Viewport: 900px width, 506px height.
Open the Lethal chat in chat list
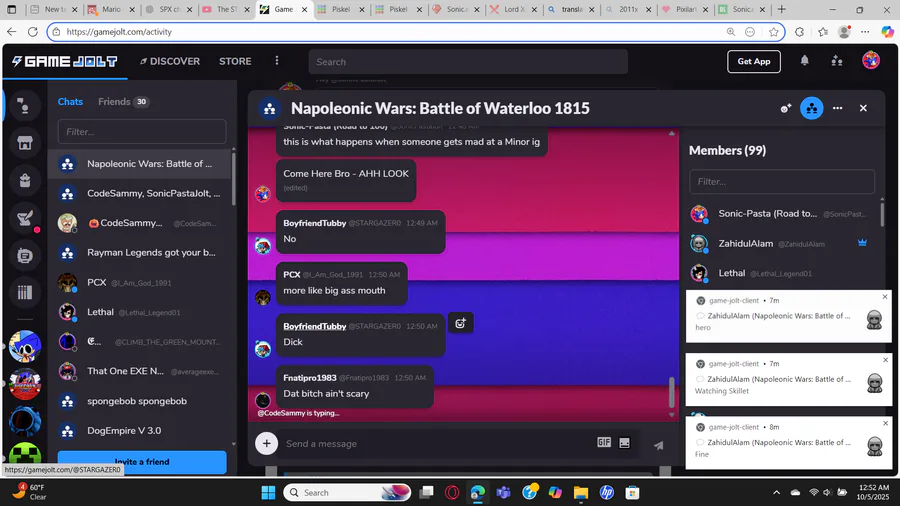point(139,312)
